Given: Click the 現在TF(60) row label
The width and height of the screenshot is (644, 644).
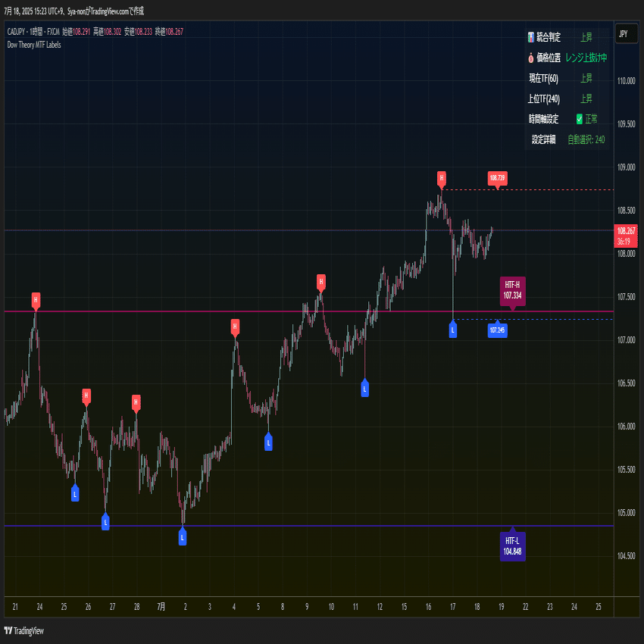Looking at the screenshot, I should tap(544, 79).
